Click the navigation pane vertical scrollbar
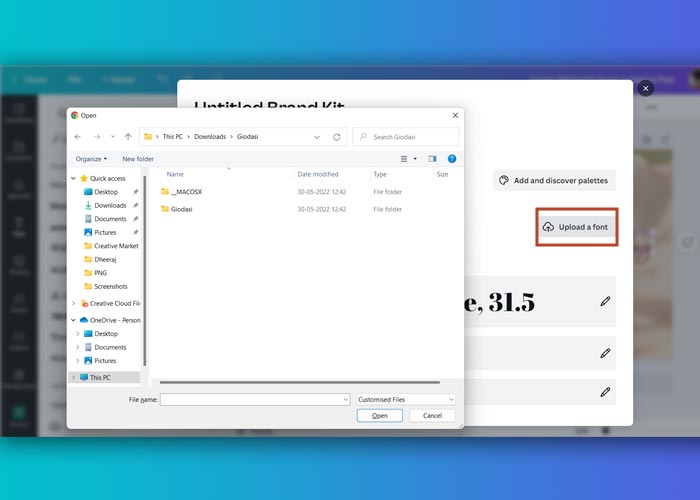 (x=145, y=270)
